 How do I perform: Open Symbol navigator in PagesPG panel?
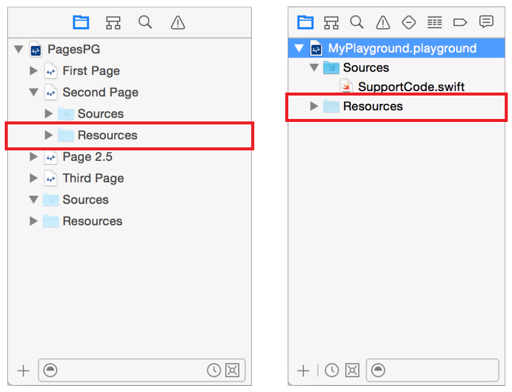pos(113,23)
